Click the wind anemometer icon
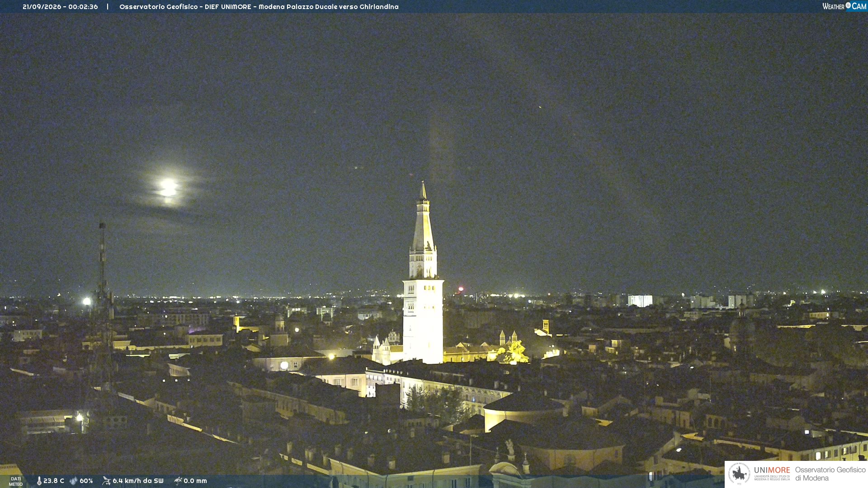The height and width of the screenshot is (488, 868). [106, 481]
